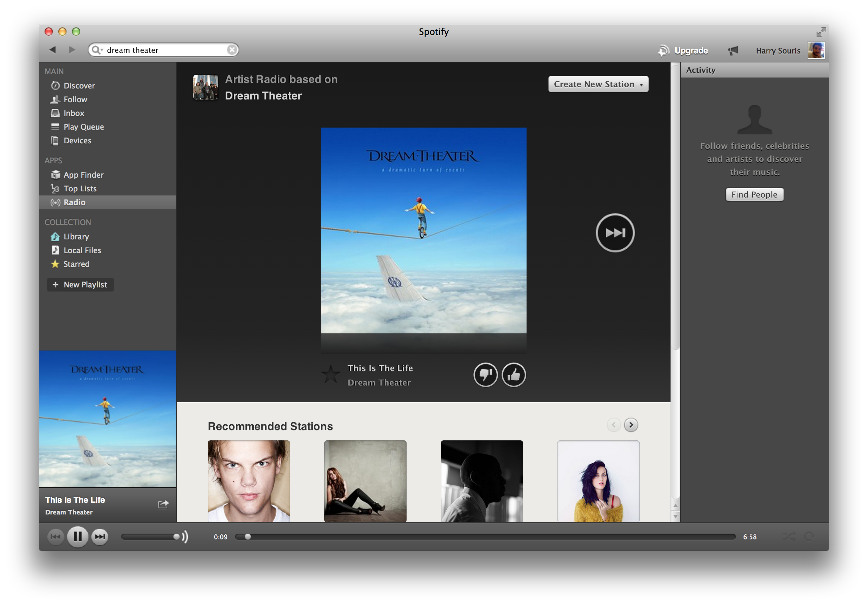Click the volume slider
The height and width of the screenshot is (605, 868).
coord(150,536)
